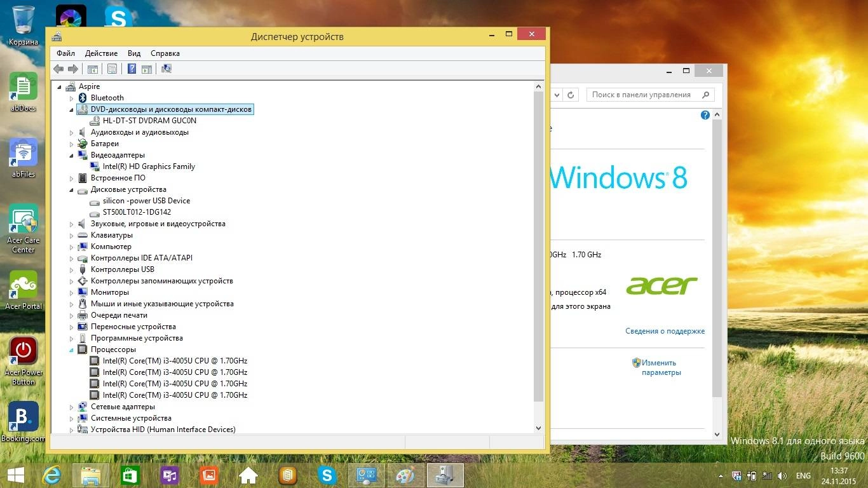The width and height of the screenshot is (868, 488).
Task: Open the Файл menu
Action: pyautogui.click(x=65, y=53)
